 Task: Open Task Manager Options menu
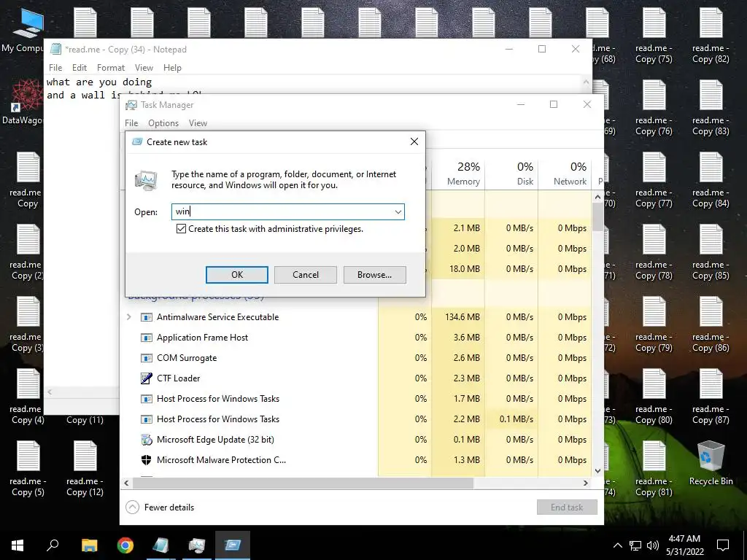[x=163, y=122]
